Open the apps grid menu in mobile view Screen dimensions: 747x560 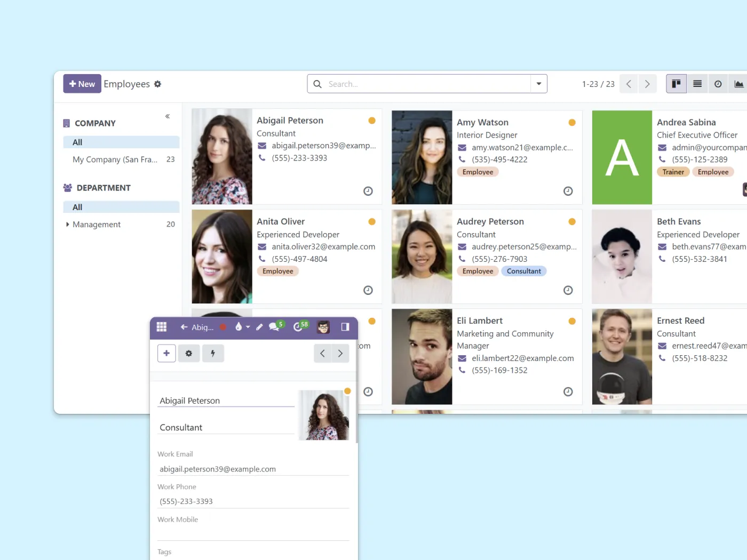[162, 327]
